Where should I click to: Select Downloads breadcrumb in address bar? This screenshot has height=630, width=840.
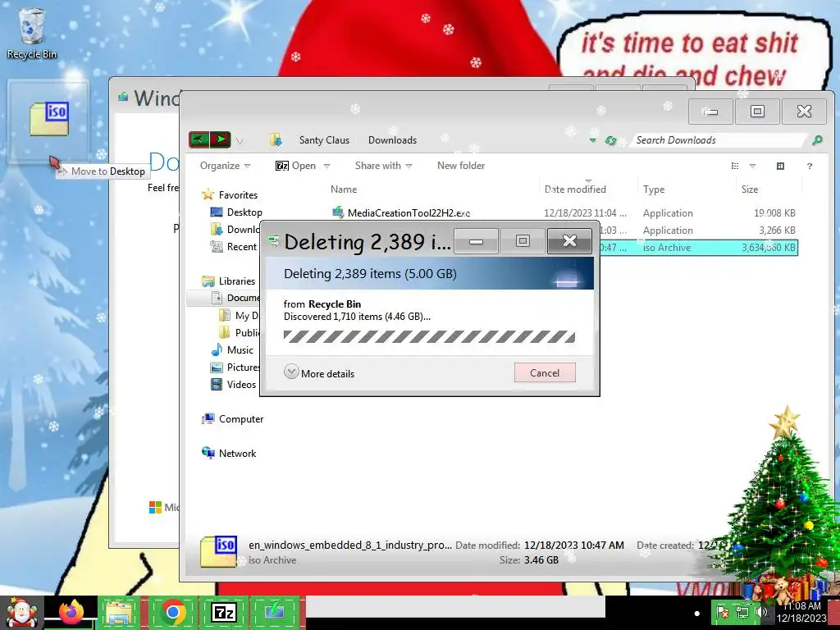click(392, 139)
